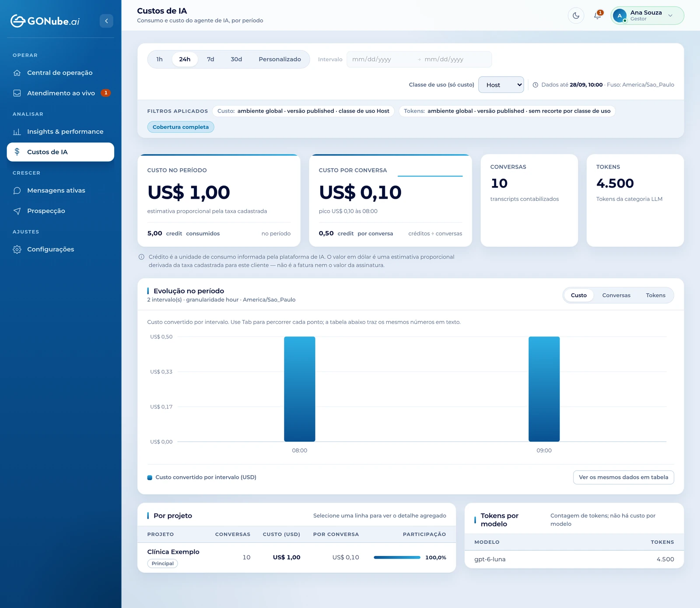Image resolution: width=700 pixels, height=608 pixels.
Task: Select the 30d period
Action: pos(236,59)
